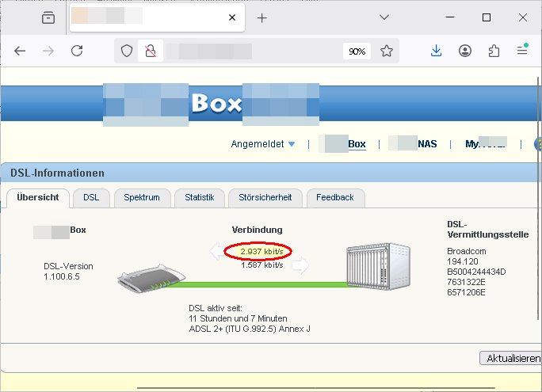Bookmark this page with the star icon
Viewport: 542px width, 392px height.
click(x=387, y=51)
